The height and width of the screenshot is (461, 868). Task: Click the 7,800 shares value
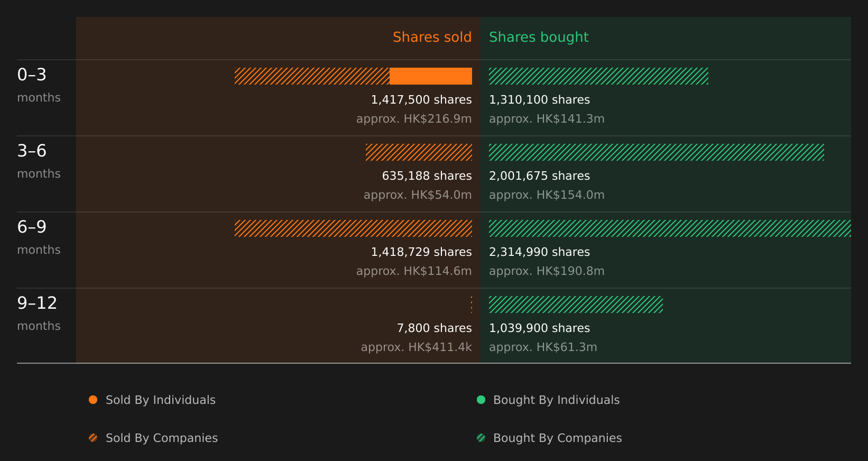434,328
